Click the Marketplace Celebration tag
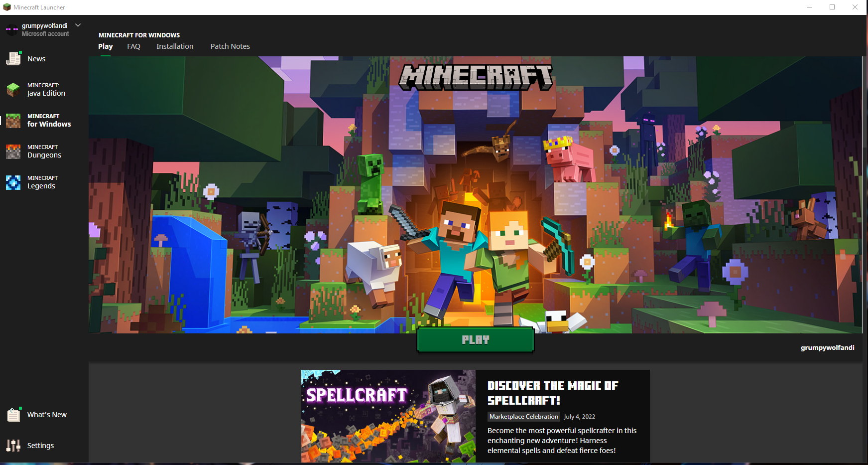The width and height of the screenshot is (868, 465). pos(524,417)
